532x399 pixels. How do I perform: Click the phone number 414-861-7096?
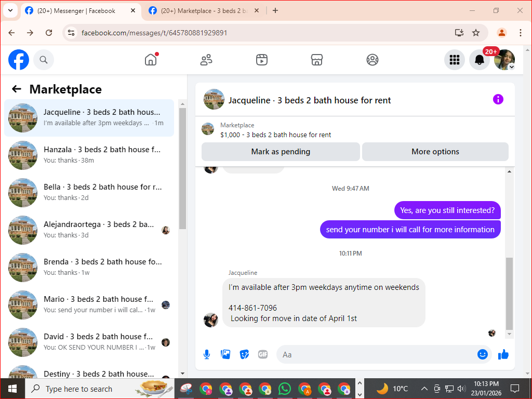tap(253, 308)
